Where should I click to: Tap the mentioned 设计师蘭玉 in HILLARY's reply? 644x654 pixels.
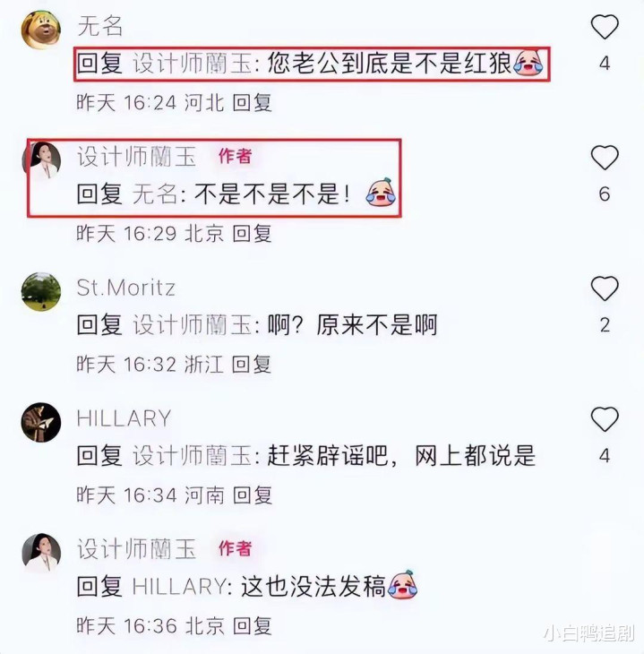click(x=193, y=455)
